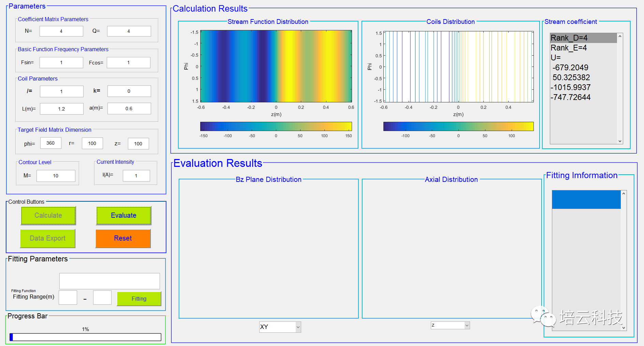The width and height of the screenshot is (644, 346).
Task: Click the Stream Function colorbar
Action: pyautogui.click(x=276, y=127)
